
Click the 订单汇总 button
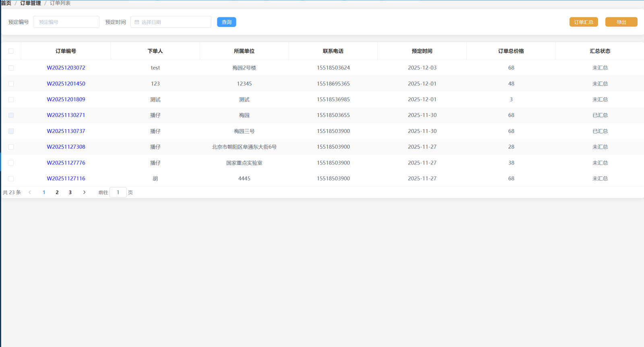[583, 22]
